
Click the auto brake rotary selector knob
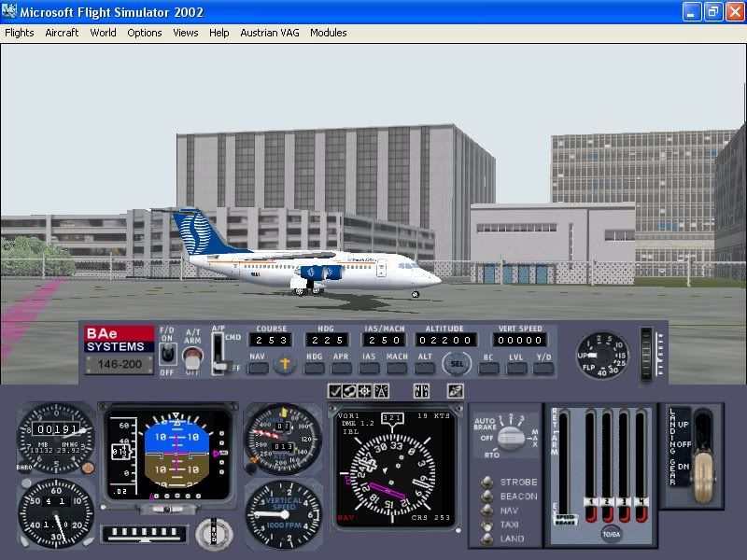(x=510, y=437)
